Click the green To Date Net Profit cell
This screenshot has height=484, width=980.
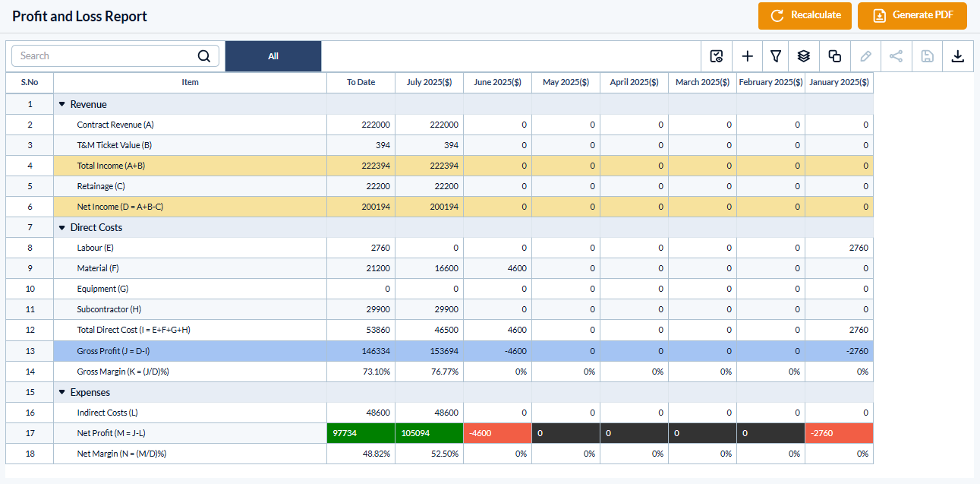click(x=361, y=433)
